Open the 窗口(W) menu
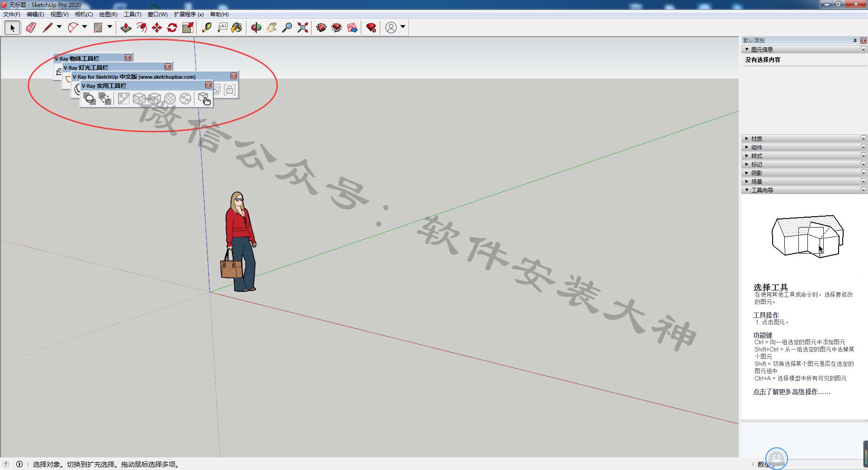This screenshot has height=470, width=868. [157, 14]
